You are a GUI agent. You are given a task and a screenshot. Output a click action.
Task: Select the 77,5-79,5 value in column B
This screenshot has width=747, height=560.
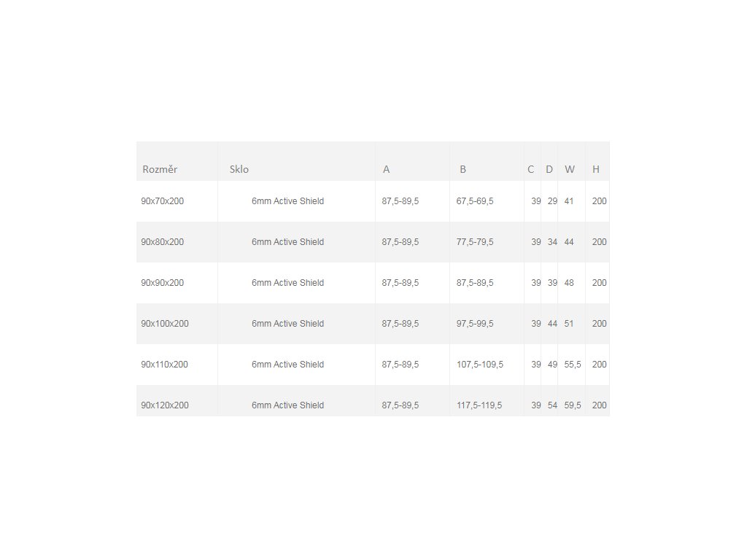point(475,242)
